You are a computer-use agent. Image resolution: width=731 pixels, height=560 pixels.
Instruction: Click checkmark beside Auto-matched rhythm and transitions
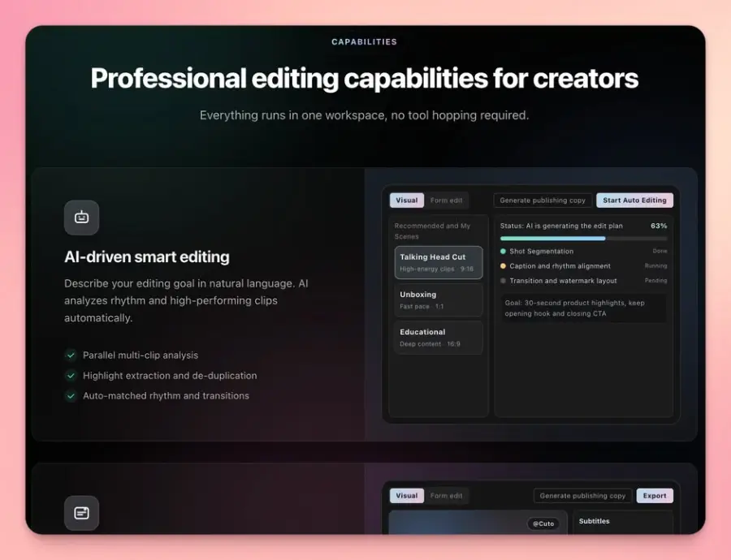pos(71,396)
